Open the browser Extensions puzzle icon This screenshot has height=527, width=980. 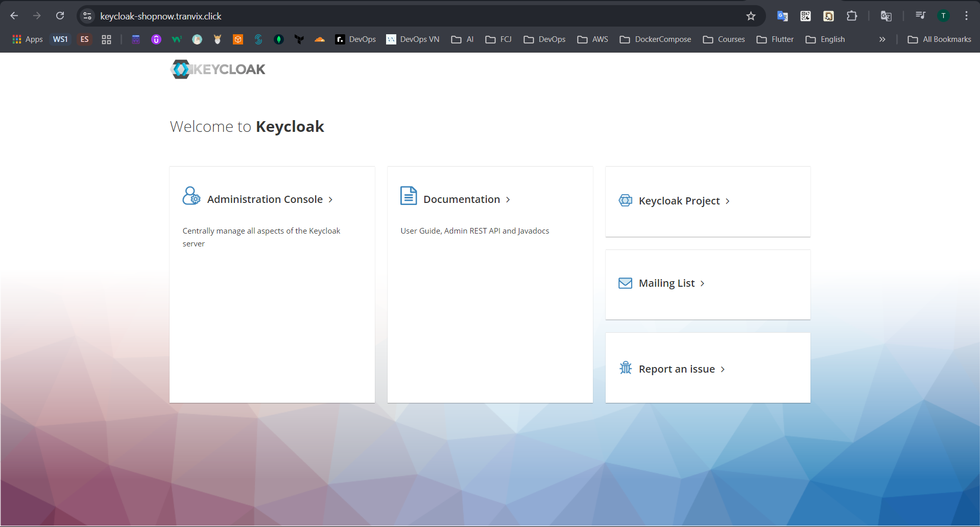pyautogui.click(x=852, y=16)
